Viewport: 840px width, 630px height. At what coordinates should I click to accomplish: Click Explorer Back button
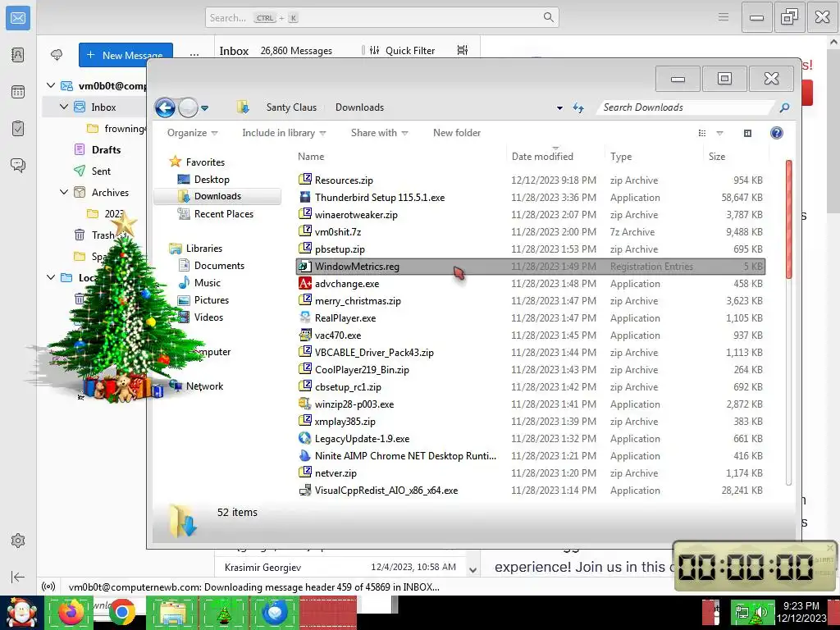[165, 107]
